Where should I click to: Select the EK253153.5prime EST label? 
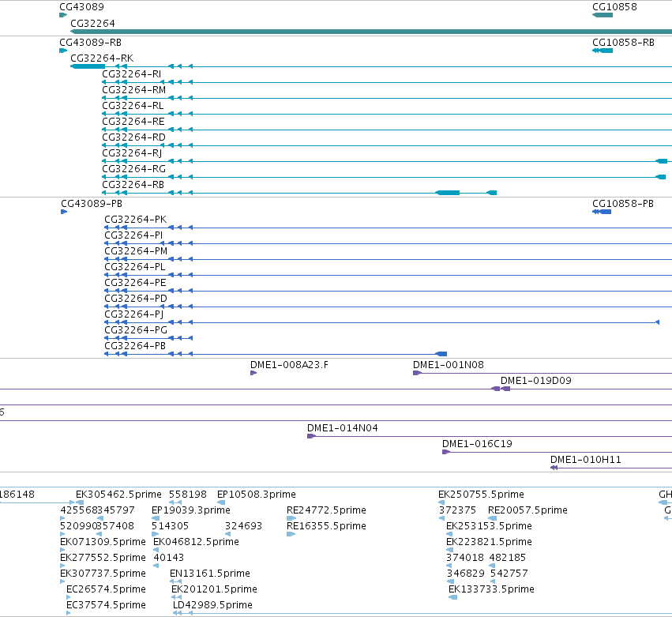[489, 526]
